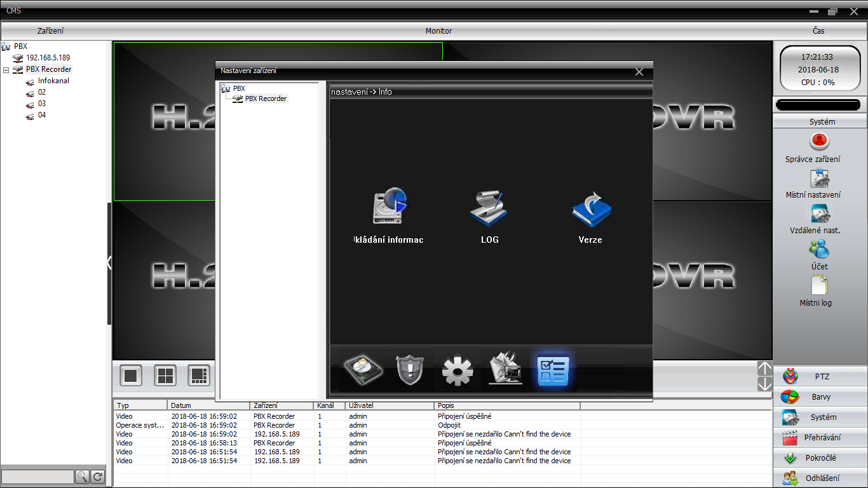Click the Odhlášení logout button
868x488 pixels.
pos(821,478)
